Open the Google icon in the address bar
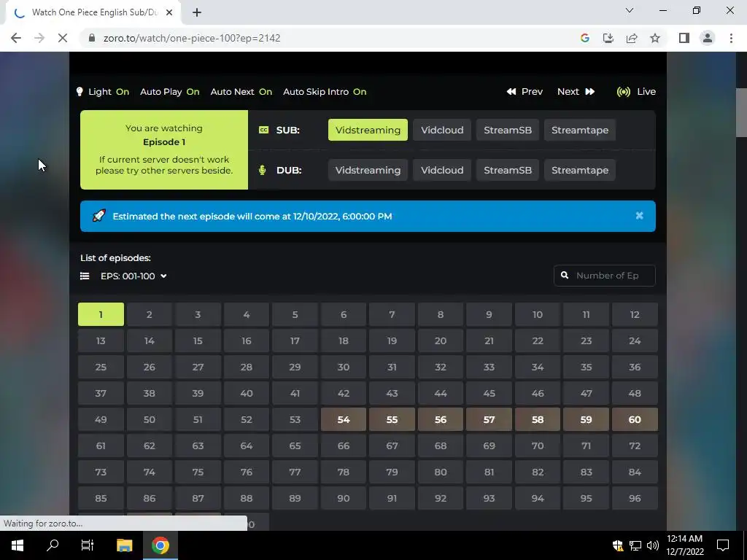 [x=585, y=38]
